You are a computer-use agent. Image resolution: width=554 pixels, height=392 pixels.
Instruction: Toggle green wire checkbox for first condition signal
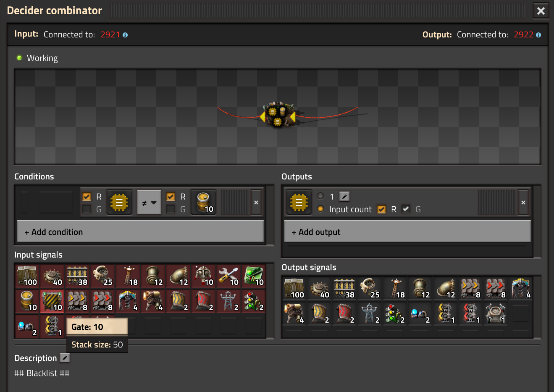pos(87,209)
